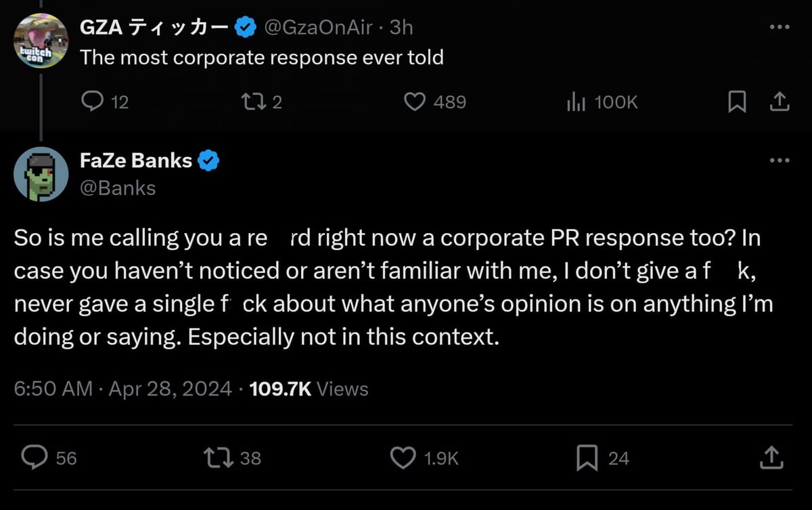Share FaZe Banks' tweet via upload icon
This screenshot has height=510, width=812.
click(771, 458)
